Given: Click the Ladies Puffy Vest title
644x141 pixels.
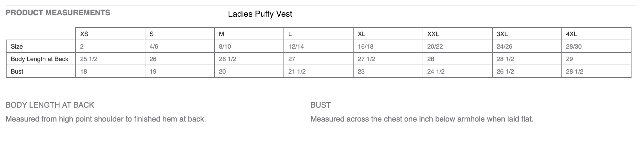Looking at the screenshot, I should [x=260, y=14].
